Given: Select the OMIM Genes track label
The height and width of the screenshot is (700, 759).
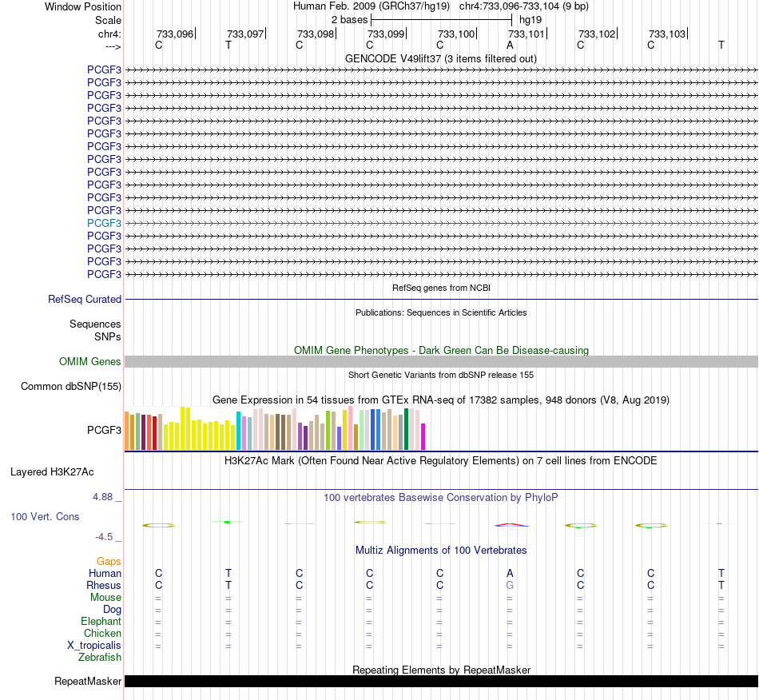Looking at the screenshot, I should [90, 362].
